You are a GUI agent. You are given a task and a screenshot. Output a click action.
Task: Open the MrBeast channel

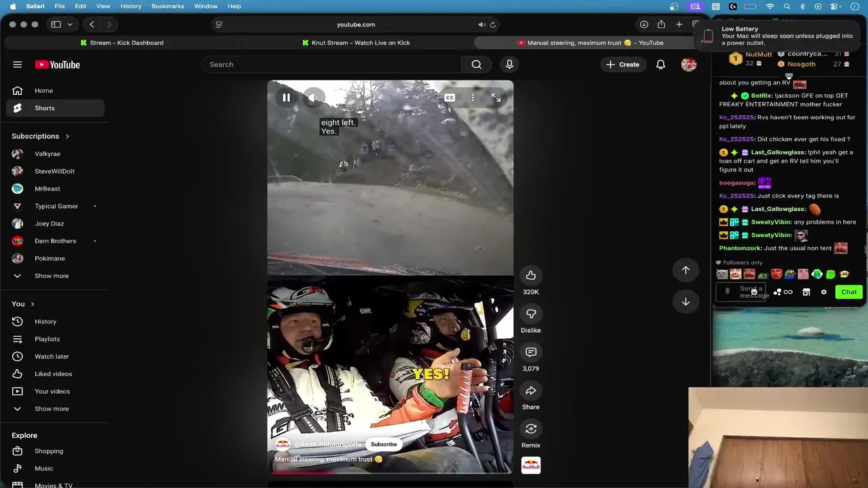tap(55, 189)
